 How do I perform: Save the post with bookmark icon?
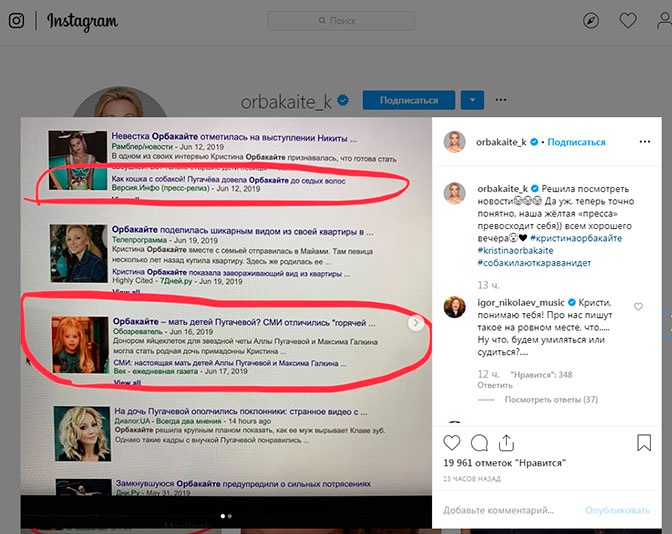[x=644, y=443]
